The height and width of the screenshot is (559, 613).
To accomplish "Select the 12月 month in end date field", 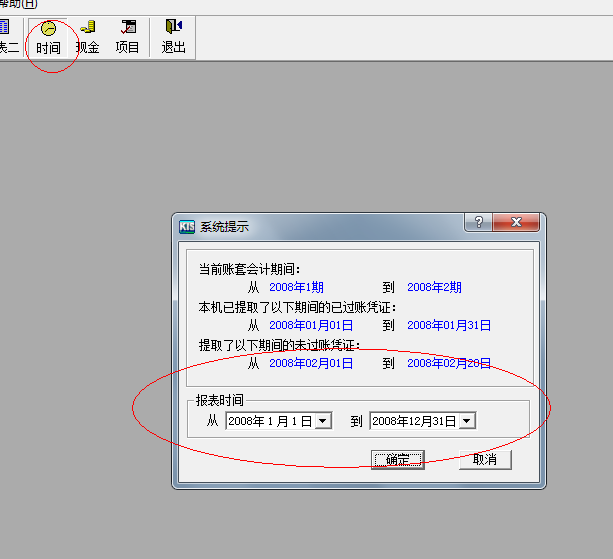I will (414, 422).
